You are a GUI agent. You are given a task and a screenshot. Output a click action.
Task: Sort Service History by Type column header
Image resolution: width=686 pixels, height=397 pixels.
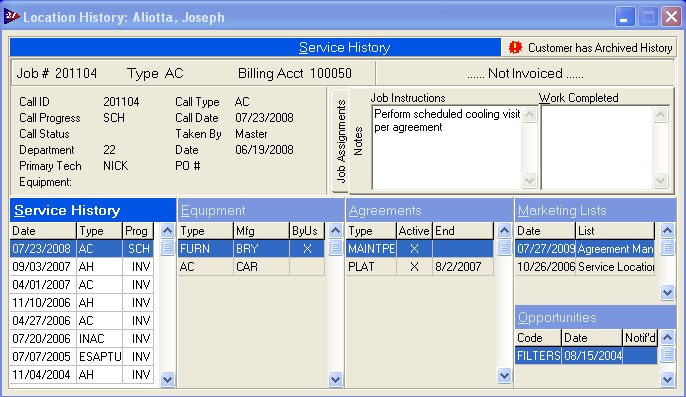click(99, 231)
